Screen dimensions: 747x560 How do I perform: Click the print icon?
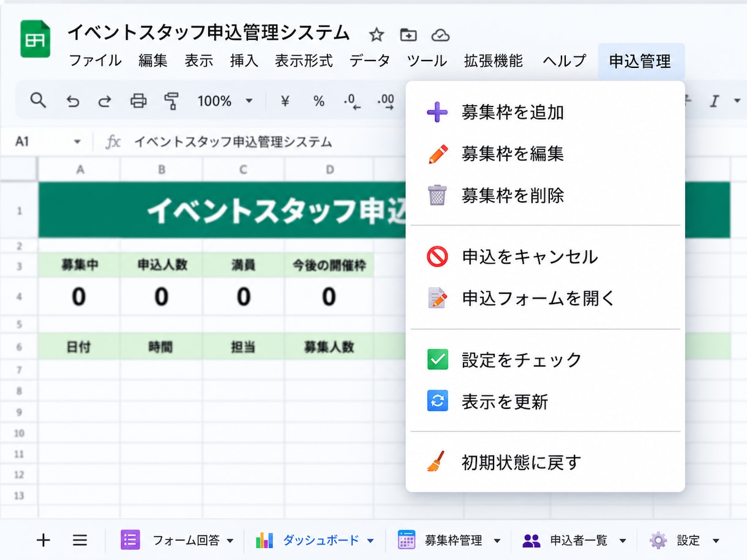coord(138,101)
